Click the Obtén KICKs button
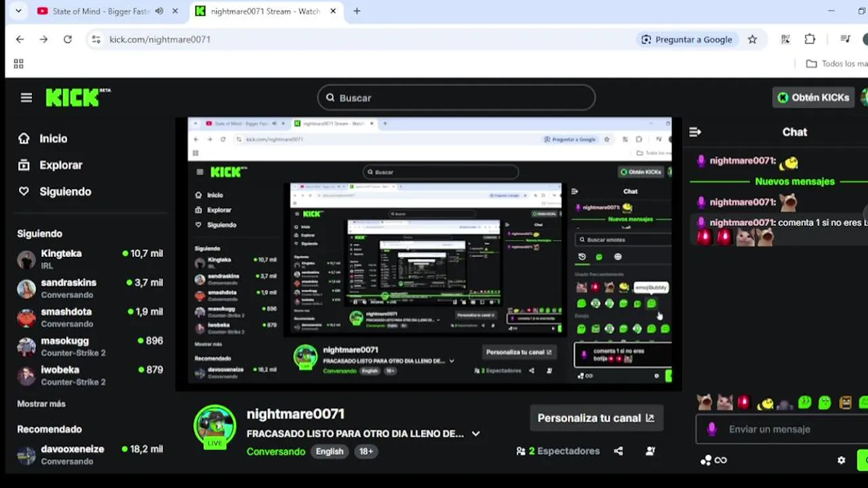 click(813, 98)
